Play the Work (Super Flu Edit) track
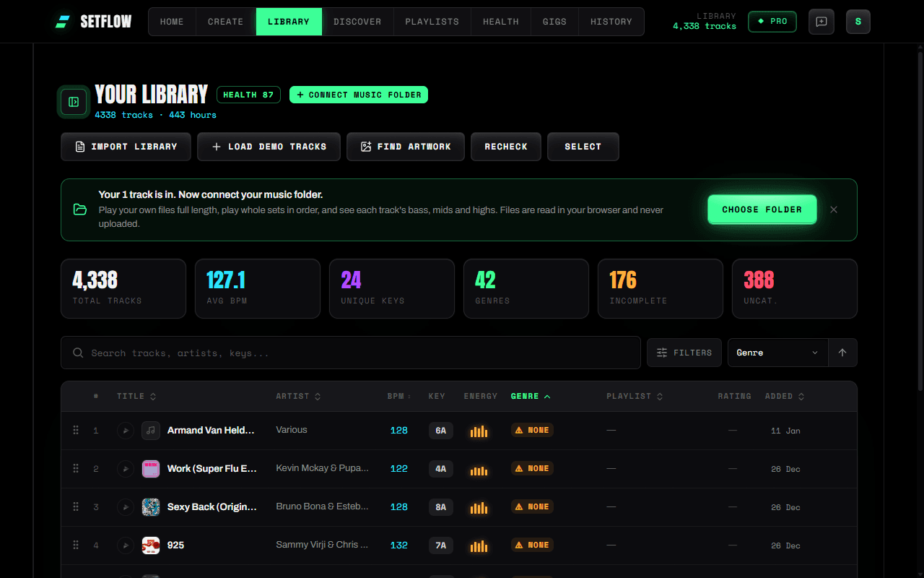 click(126, 469)
